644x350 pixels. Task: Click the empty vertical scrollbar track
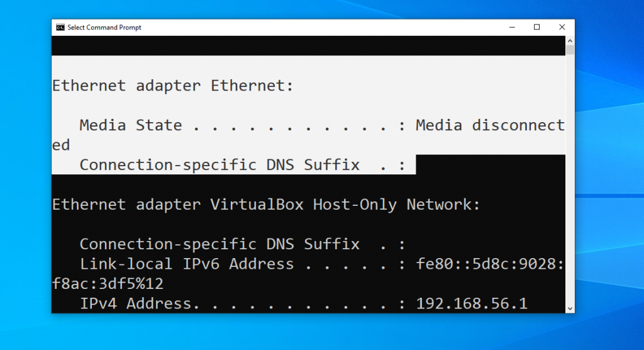[x=570, y=180]
